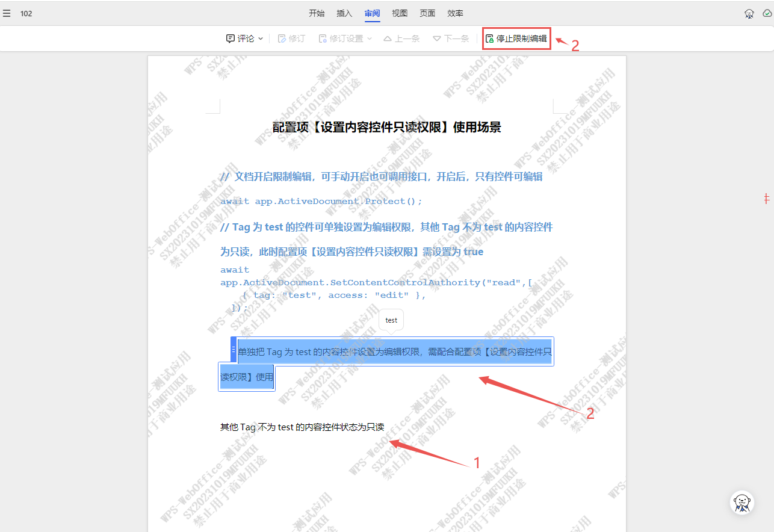Toggle the 修订 track changes button
This screenshot has width=774, height=532.
point(291,39)
